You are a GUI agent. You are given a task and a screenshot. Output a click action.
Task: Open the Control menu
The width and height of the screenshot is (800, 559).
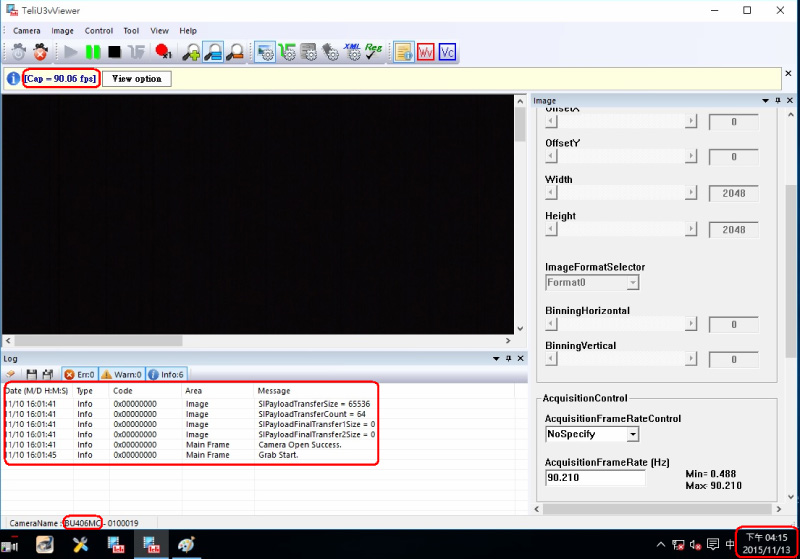98,31
